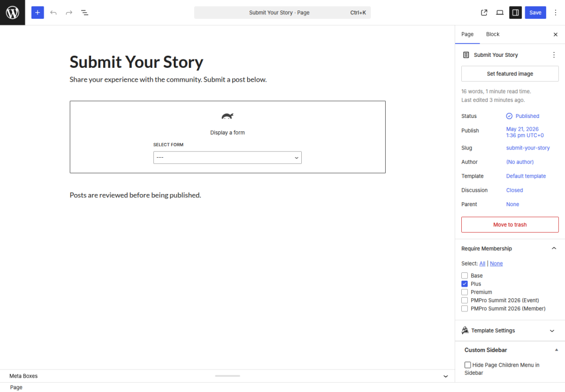Open the WordPress logo site menu
The width and height of the screenshot is (565, 392).
tap(13, 13)
